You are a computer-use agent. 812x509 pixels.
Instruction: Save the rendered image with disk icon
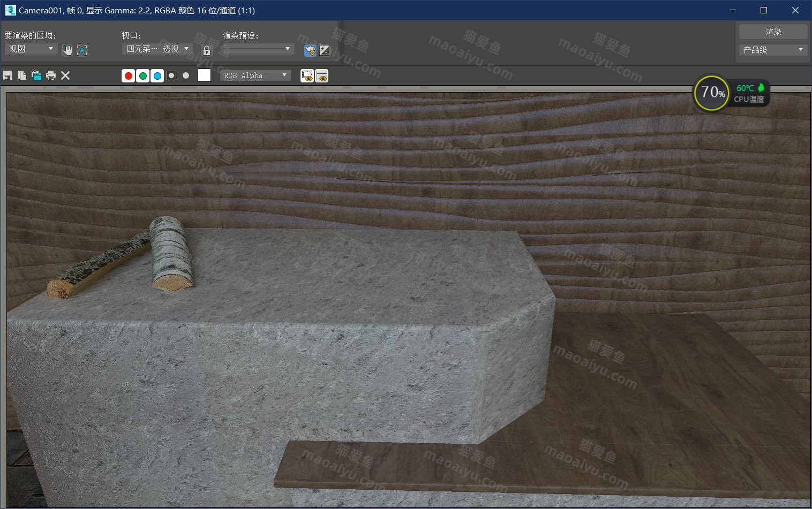[x=7, y=75]
